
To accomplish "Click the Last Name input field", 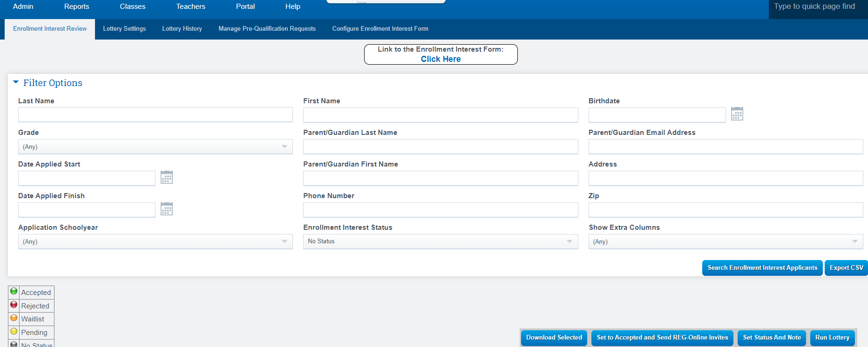I will [155, 115].
